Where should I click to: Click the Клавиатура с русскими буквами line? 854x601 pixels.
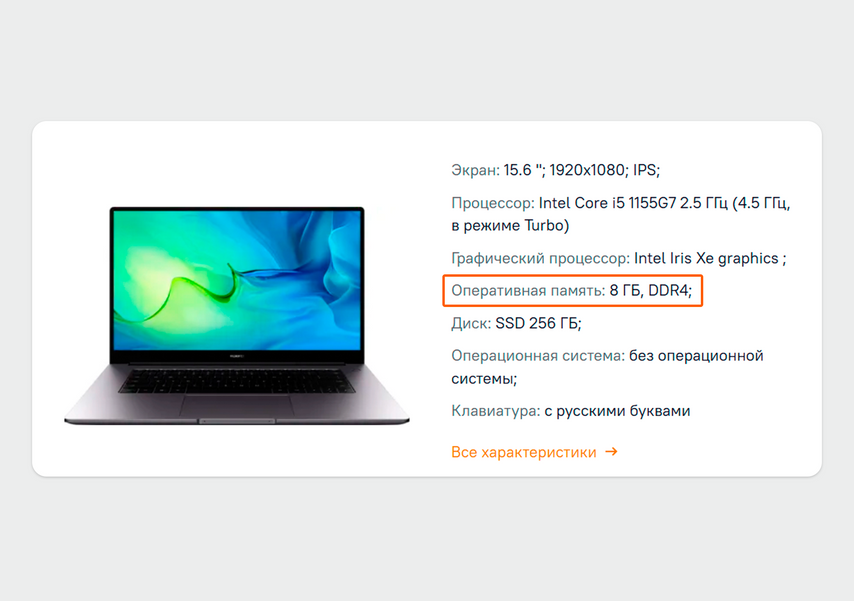click(571, 411)
